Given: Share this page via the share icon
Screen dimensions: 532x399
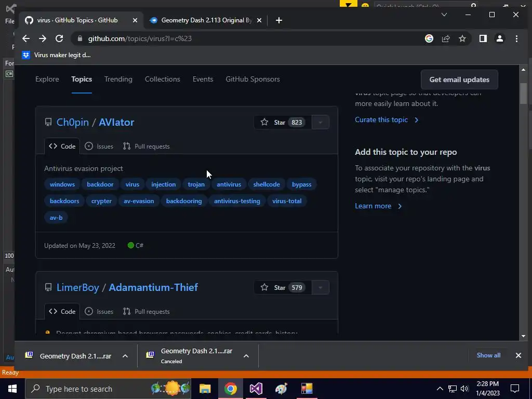Looking at the screenshot, I should (x=446, y=38).
